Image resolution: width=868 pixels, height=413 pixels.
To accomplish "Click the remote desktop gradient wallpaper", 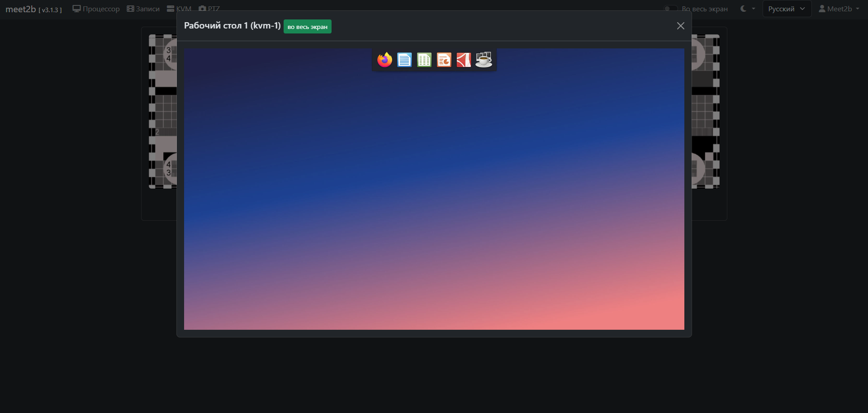I will [x=434, y=204].
